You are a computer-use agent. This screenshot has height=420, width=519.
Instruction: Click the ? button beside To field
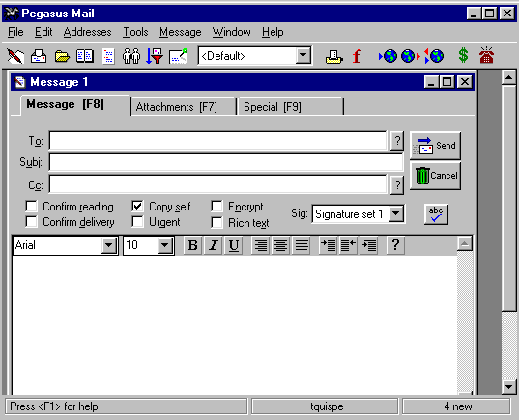point(397,141)
